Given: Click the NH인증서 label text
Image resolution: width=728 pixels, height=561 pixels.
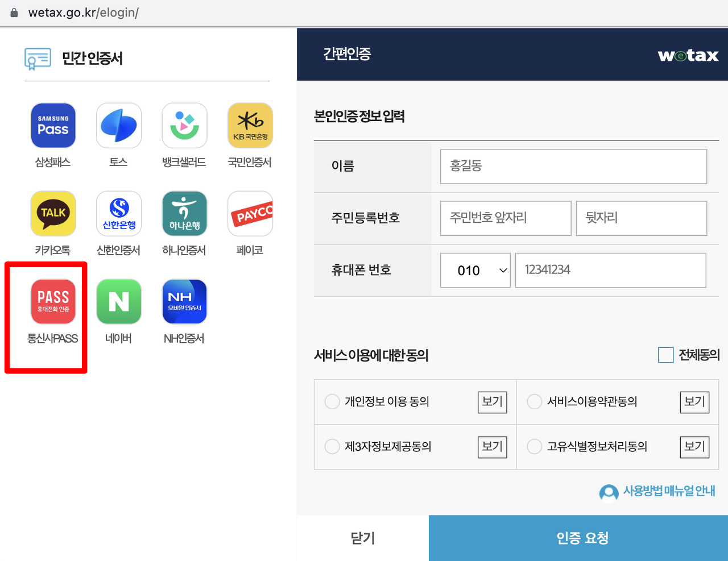Looking at the screenshot, I should pyautogui.click(x=184, y=339).
